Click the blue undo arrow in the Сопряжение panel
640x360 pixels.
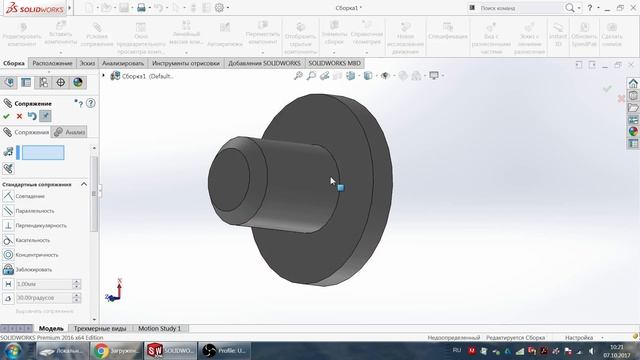(32, 116)
